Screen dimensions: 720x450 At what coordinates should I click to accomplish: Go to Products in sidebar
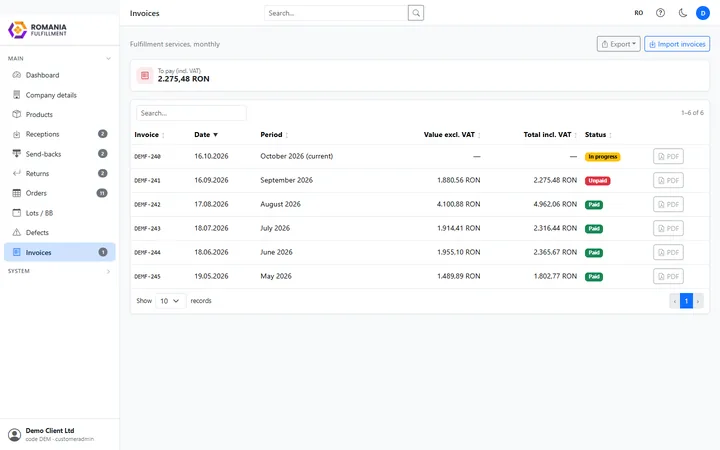(x=60, y=114)
